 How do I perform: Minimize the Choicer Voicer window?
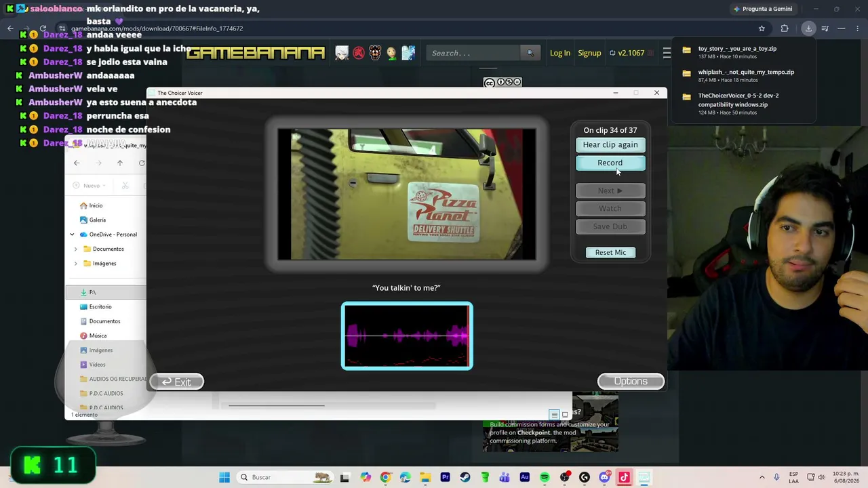coord(616,93)
